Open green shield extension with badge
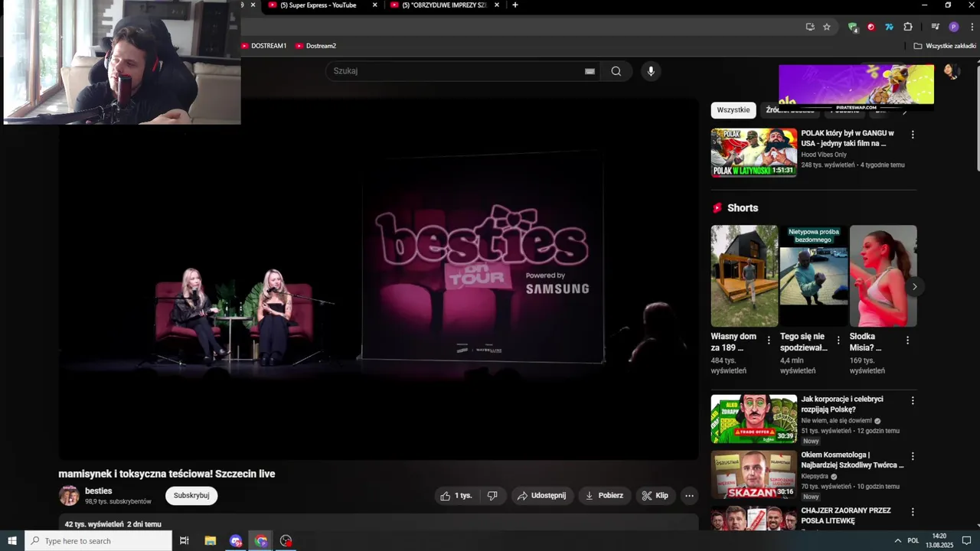This screenshot has width=980, height=551. click(853, 27)
